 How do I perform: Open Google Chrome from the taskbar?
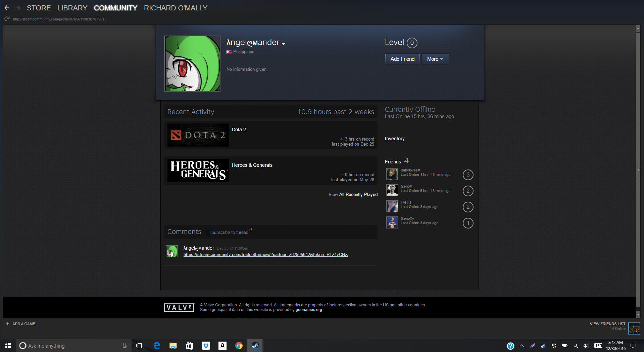(239, 346)
